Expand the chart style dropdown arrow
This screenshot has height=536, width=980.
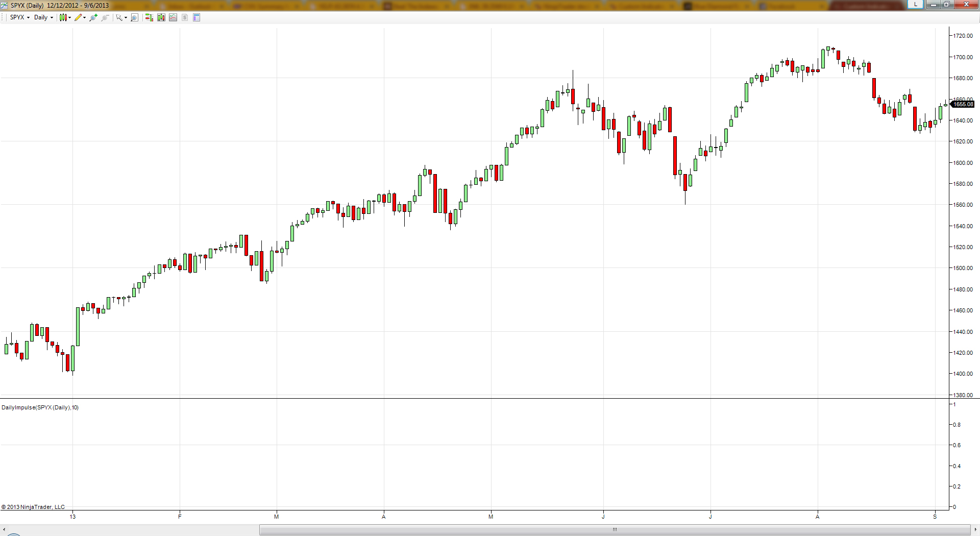(69, 17)
